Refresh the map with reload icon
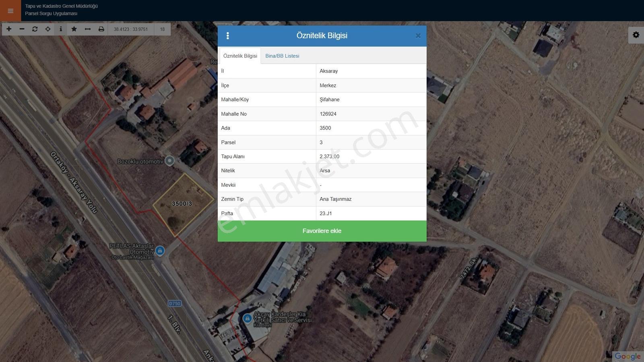 [35, 29]
